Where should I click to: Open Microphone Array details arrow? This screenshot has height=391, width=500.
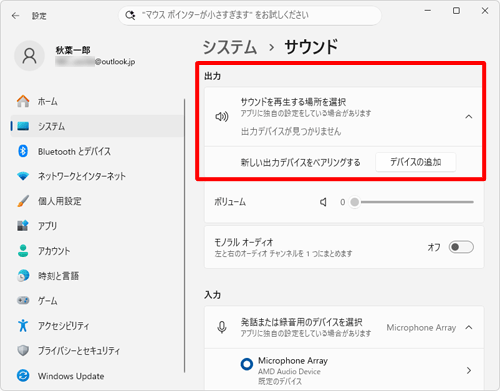(x=469, y=370)
